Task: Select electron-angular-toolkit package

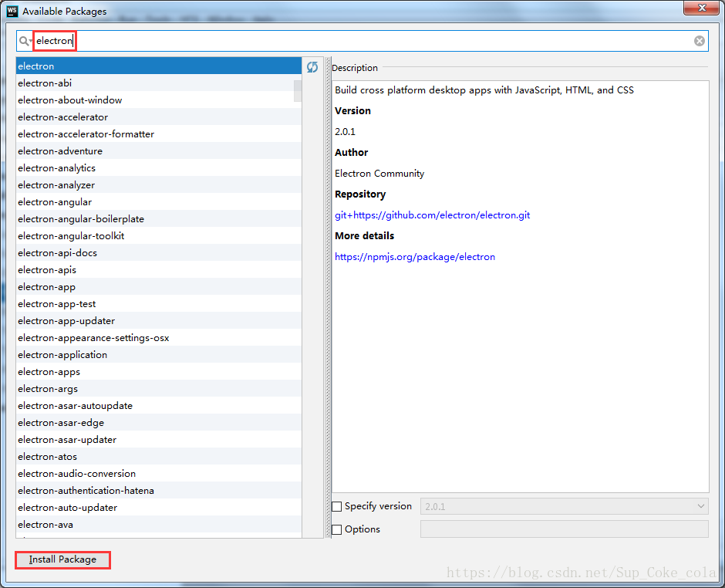Action: coord(159,236)
